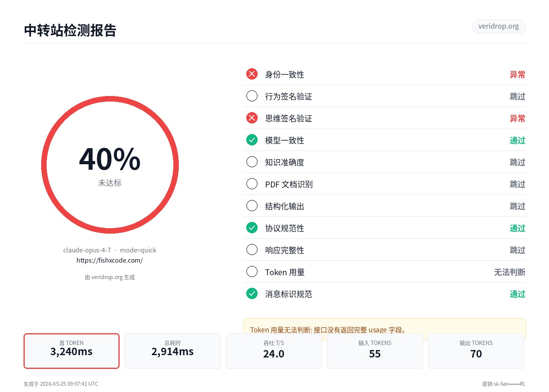Image resolution: width=549 pixels, height=392 pixels.
Task: Select the 总耗时 2,914ms card
Action: tap(173, 351)
